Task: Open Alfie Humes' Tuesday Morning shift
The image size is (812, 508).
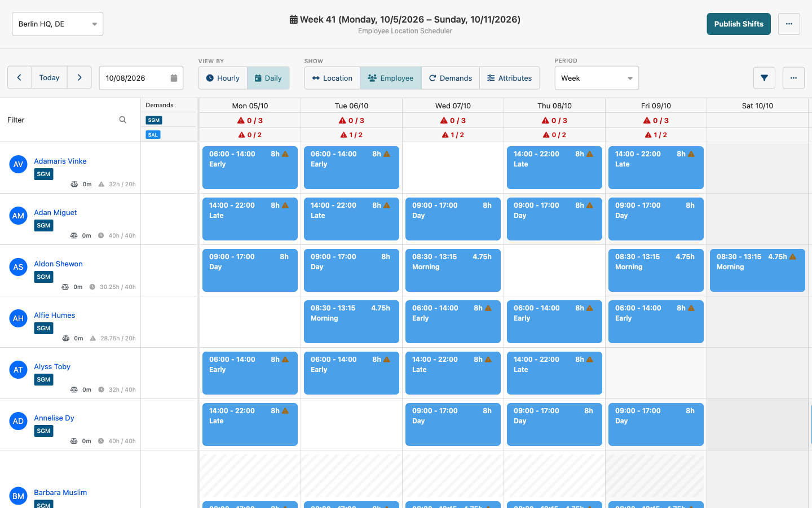Action: pyautogui.click(x=351, y=322)
